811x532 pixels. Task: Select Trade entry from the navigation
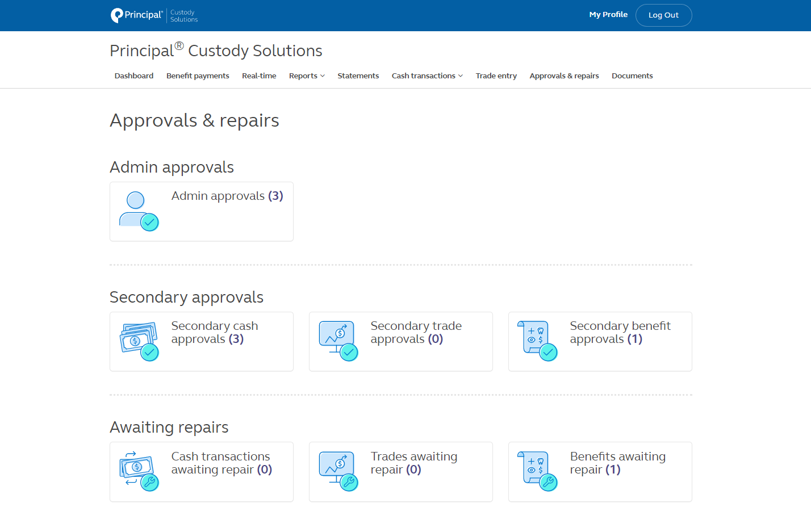(x=496, y=76)
